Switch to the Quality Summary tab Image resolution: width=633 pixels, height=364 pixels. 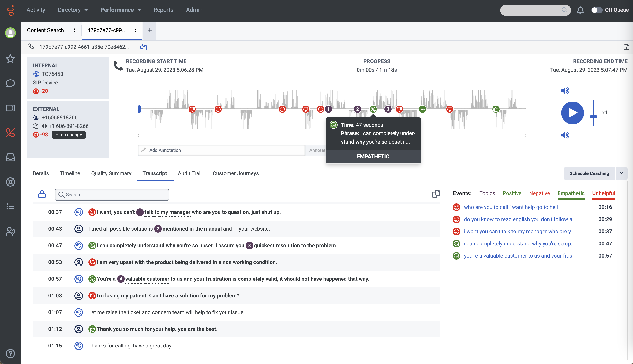pos(111,173)
